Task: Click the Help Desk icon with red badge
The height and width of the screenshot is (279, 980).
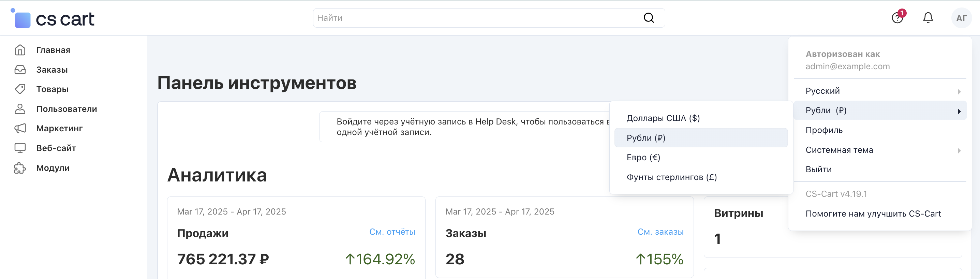Action: 897,18
